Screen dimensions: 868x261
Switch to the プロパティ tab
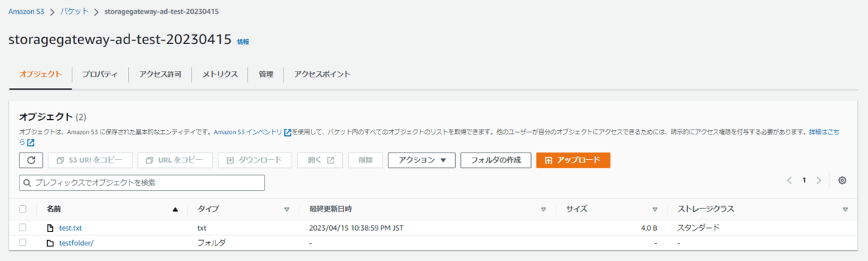(100, 74)
